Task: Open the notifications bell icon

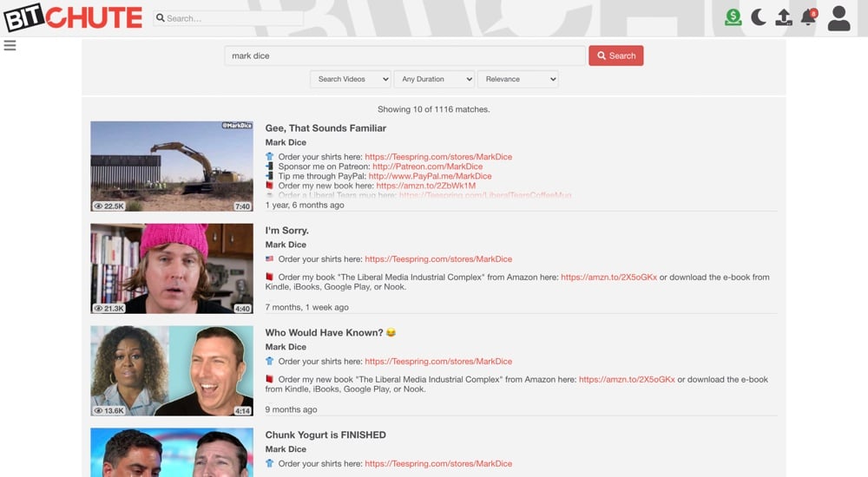Action: [x=809, y=17]
